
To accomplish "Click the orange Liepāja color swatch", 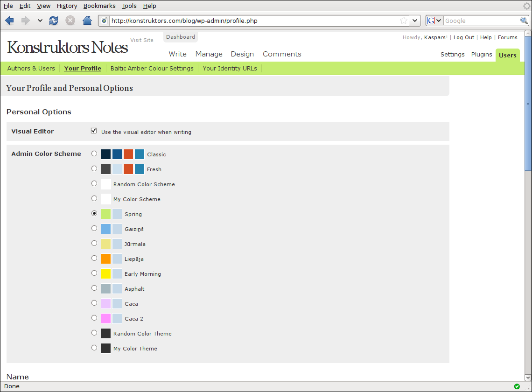I will coord(106,259).
